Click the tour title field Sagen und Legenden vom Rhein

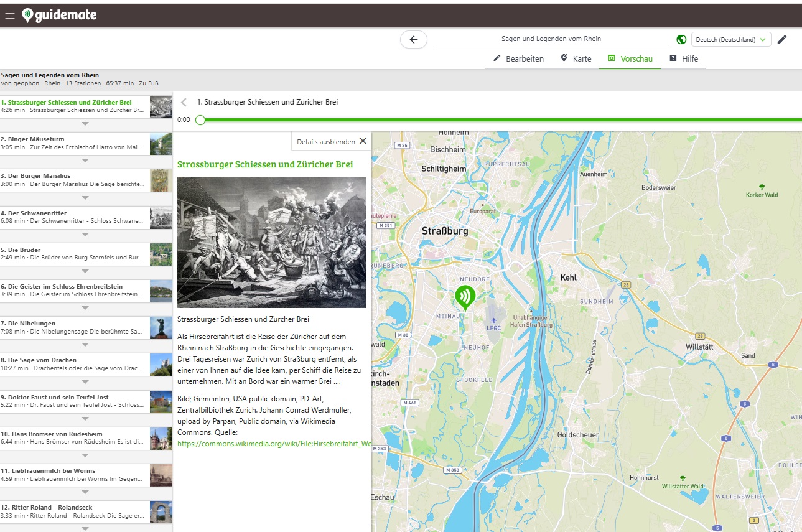point(551,39)
